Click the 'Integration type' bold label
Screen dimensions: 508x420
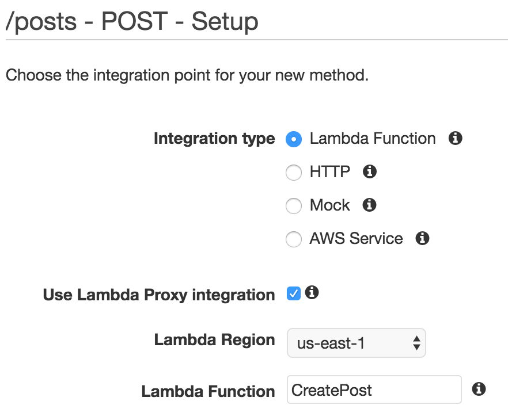tap(214, 139)
